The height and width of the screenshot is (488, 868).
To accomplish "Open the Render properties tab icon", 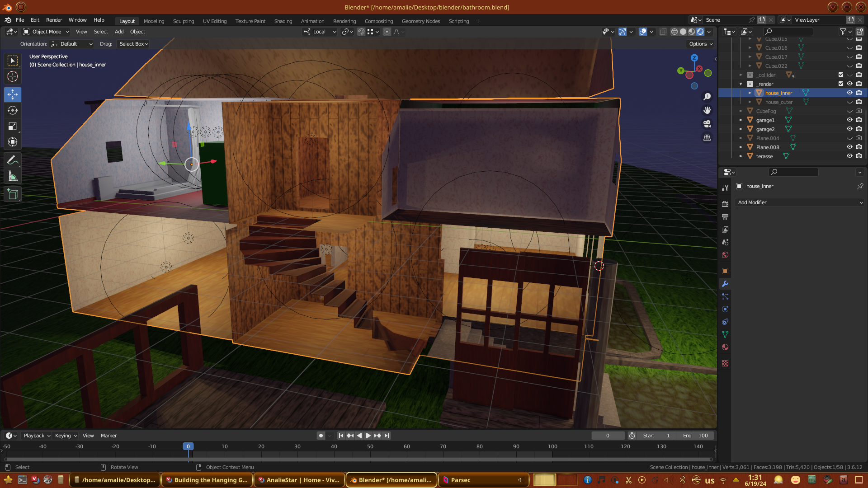I will click(x=725, y=204).
